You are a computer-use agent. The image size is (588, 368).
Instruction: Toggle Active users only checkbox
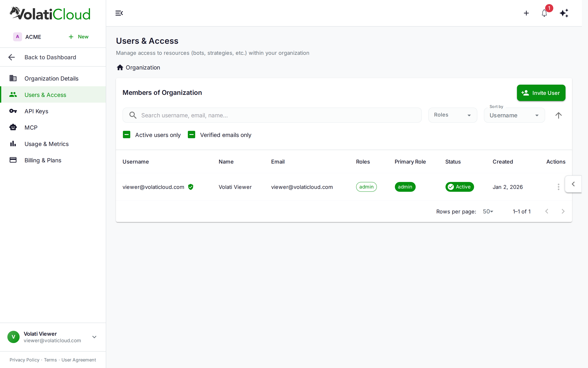pyautogui.click(x=127, y=135)
